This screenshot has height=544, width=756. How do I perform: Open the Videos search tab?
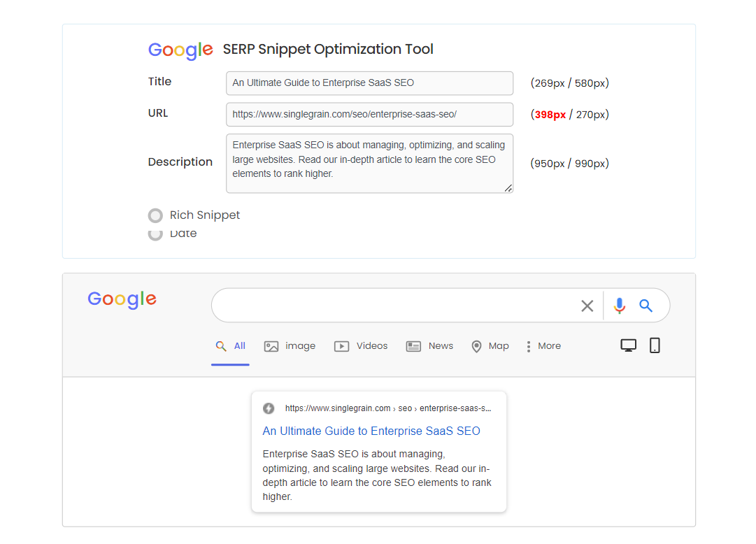(x=361, y=346)
